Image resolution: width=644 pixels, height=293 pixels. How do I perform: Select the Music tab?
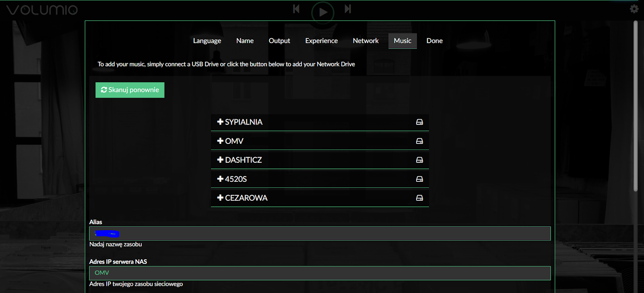402,41
